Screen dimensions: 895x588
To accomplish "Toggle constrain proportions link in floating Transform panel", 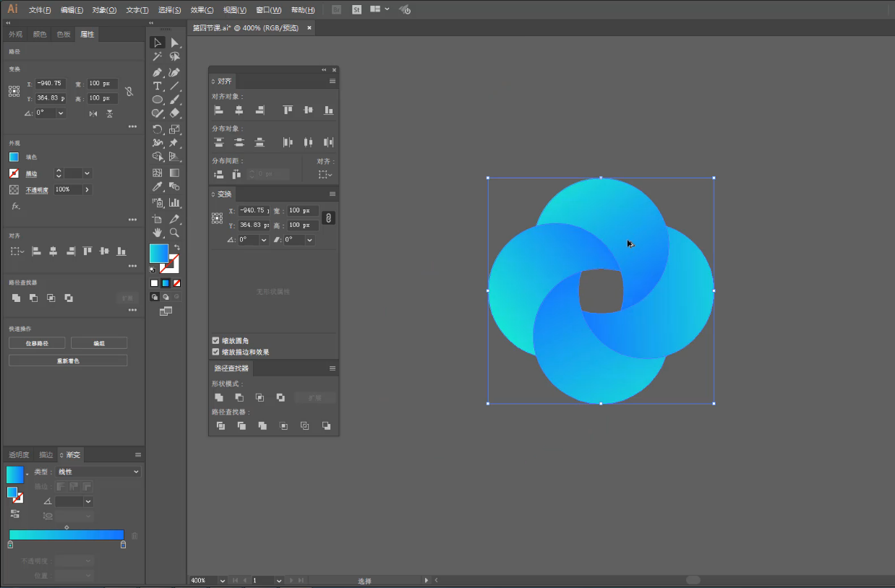I will 328,217.
